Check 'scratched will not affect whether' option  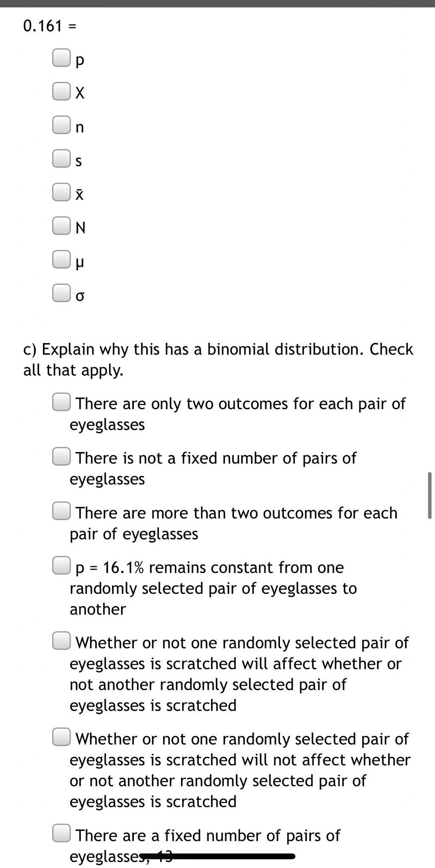point(61,737)
